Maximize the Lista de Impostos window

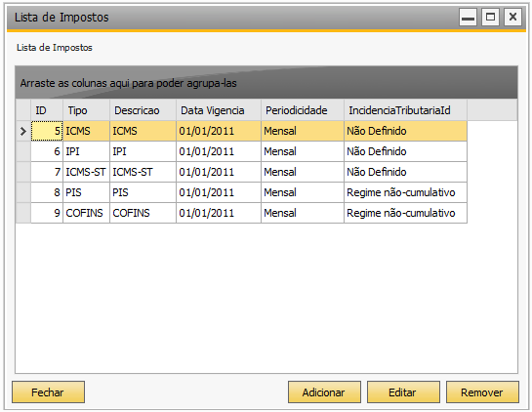click(x=490, y=17)
